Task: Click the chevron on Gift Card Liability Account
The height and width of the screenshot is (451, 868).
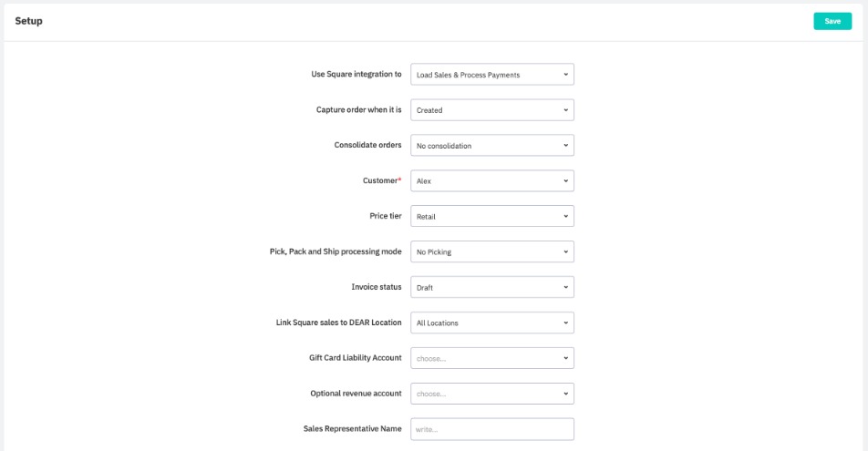Action: (565, 358)
